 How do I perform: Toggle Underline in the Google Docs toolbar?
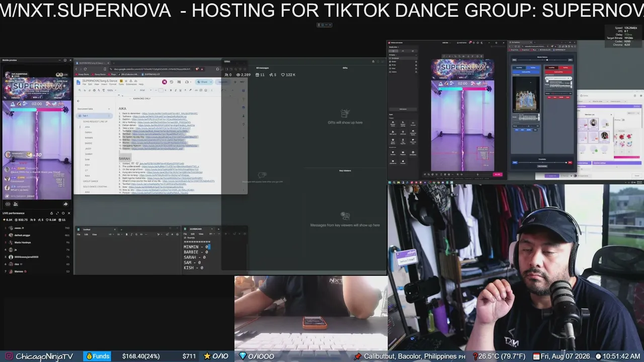[180, 90]
